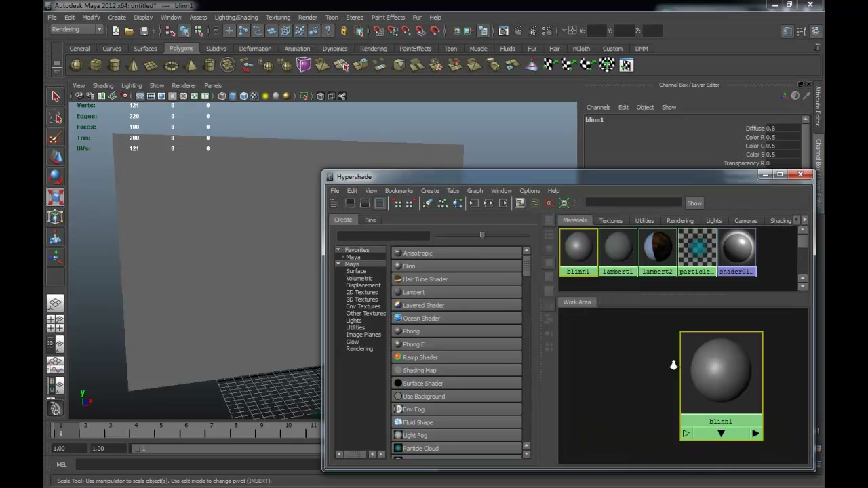Toggle the Create bar on/off icon in Hypershade
The width and height of the screenshot is (868, 488).
[x=334, y=203]
